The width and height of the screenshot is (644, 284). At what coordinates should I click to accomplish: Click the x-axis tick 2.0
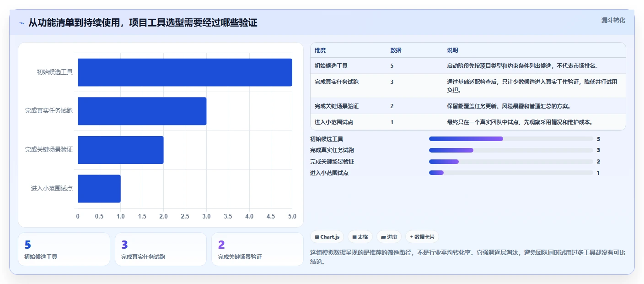click(163, 216)
